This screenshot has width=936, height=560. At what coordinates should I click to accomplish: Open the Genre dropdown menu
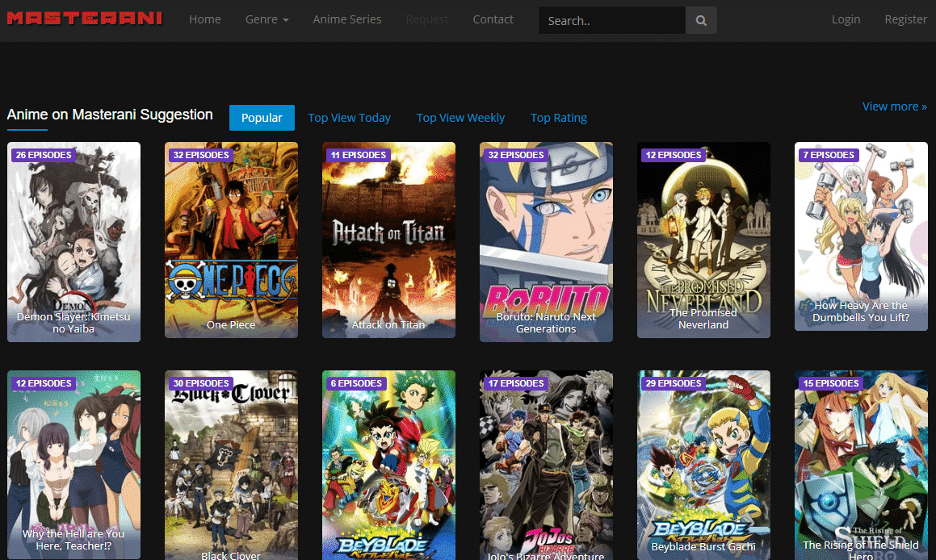[267, 19]
